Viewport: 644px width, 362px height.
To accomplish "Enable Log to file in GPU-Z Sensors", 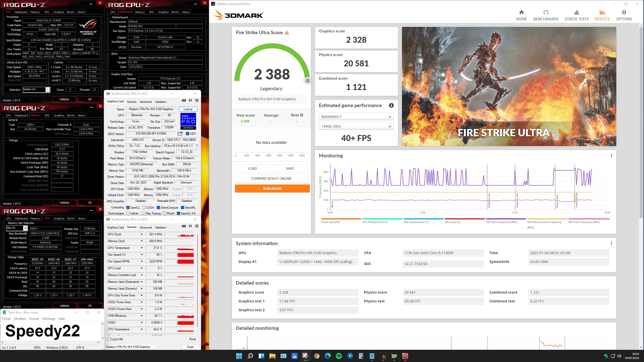I will [109, 339].
